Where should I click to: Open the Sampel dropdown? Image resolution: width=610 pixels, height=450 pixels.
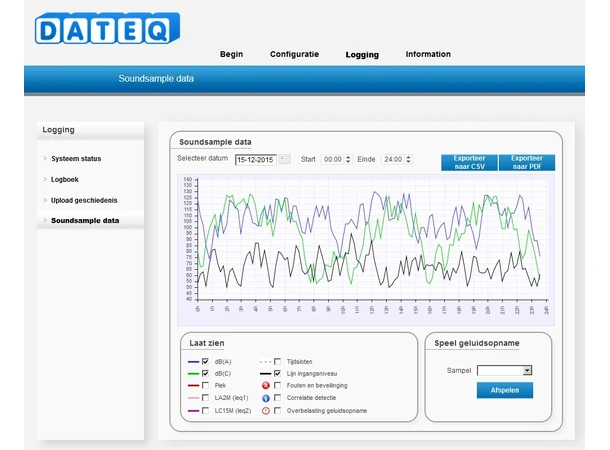tap(504, 370)
